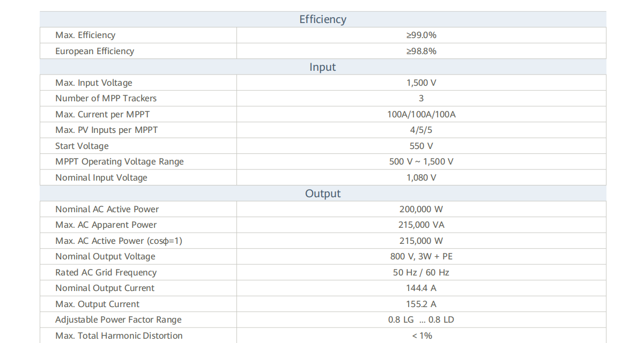Click the 4/5/5 PV inputs value

coord(421,130)
